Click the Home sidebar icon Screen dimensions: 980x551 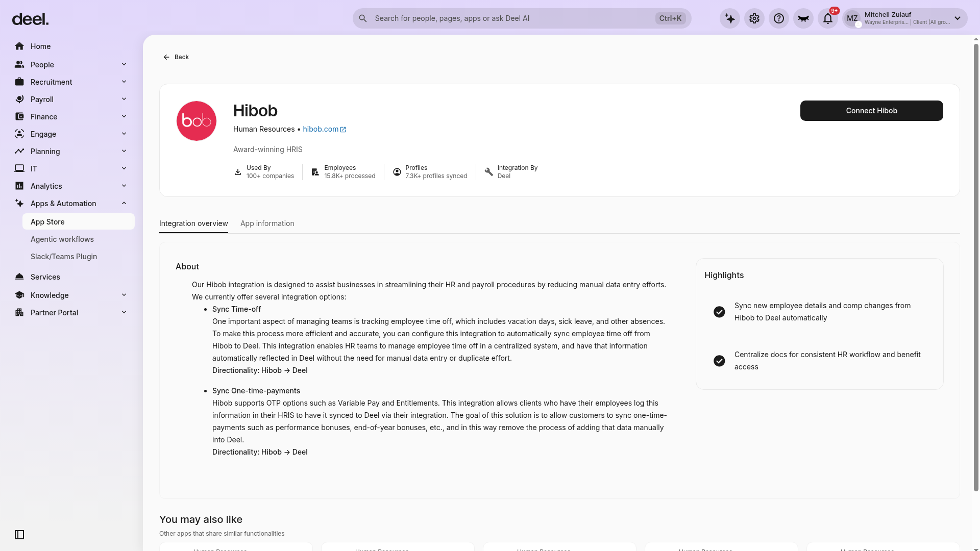pyautogui.click(x=19, y=46)
